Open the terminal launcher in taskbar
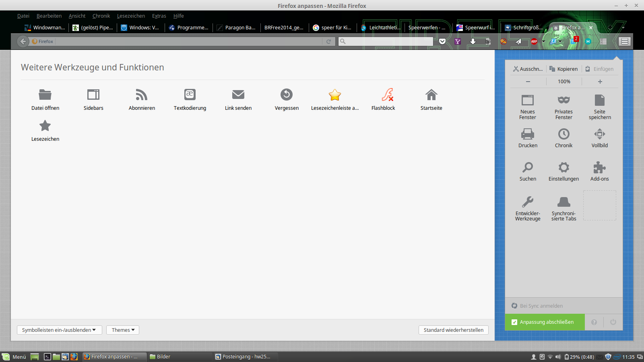644x362 pixels. point(47,357)
